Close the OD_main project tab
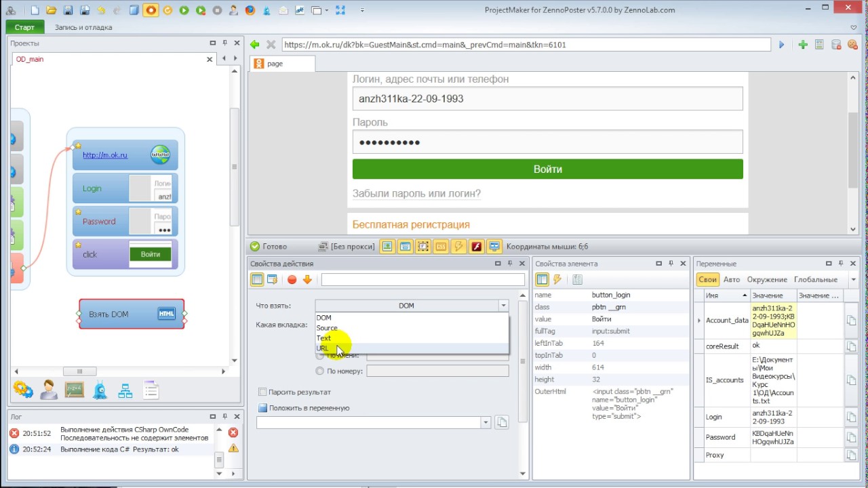Screen dimensions: 868x488 210,60
